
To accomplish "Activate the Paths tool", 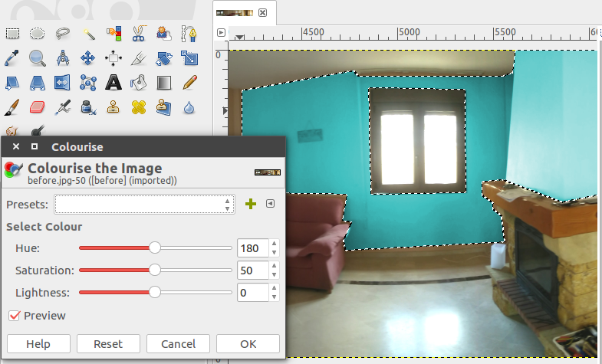I will [x=189, y=34].
